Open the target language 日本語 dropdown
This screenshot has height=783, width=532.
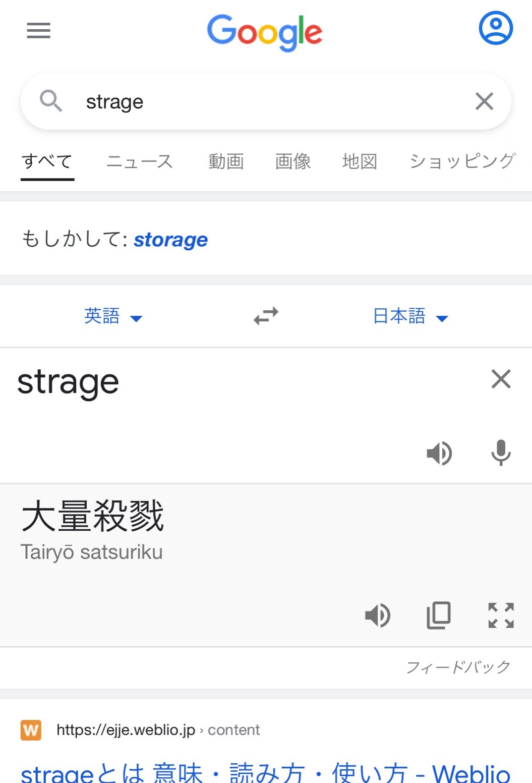tap(410, 316)
